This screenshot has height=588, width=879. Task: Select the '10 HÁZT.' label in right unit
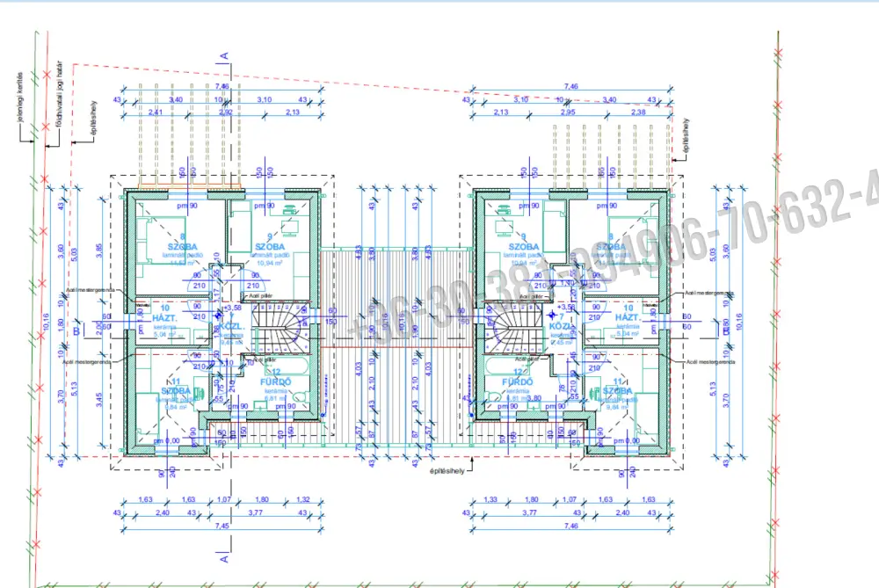pos(628,313)
